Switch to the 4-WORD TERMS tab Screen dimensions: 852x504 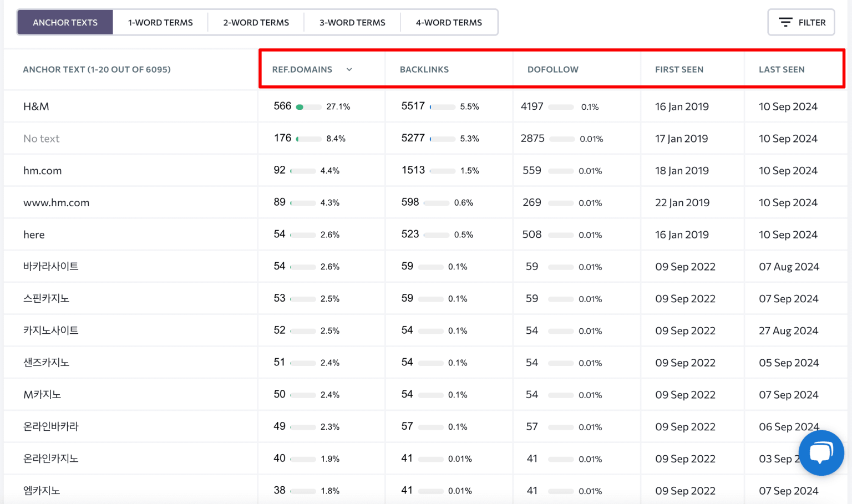click(x=449, y=22)
